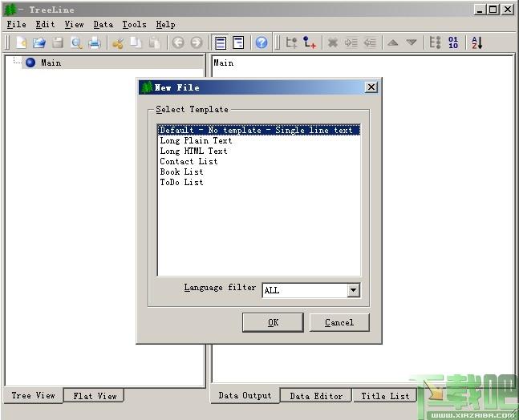Open the Tools menu
This screenshot has height=420, width=519.
coord(135,25)
